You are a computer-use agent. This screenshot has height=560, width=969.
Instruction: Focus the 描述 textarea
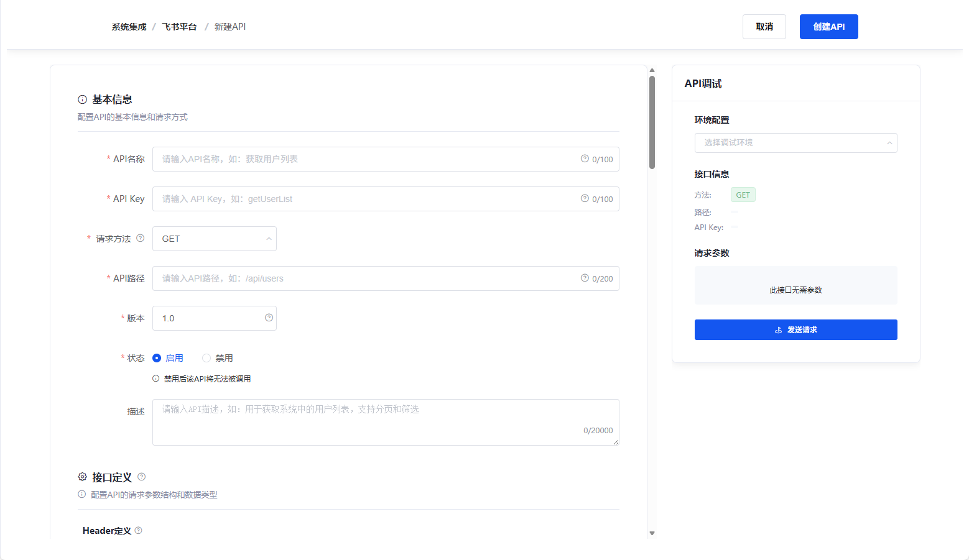tap(386, 422)
